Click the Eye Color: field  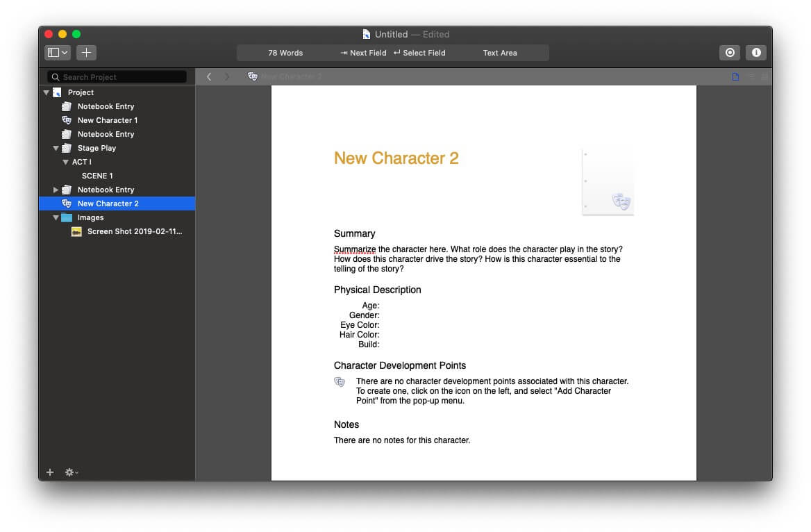click(x=360, y=325)
